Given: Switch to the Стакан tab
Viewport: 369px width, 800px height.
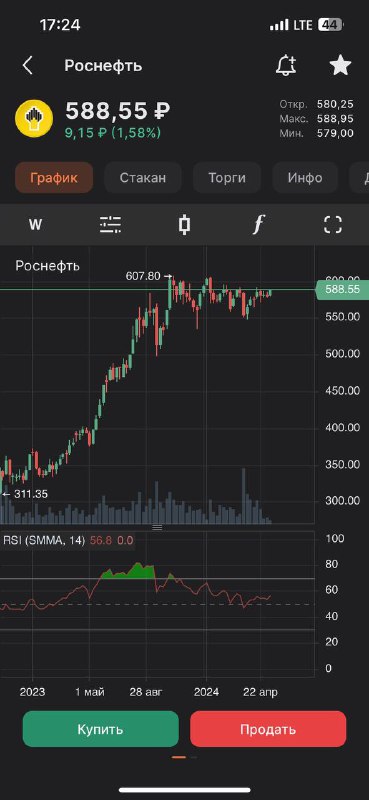Looking at the screenshot, I should click(x=143, y=178).
